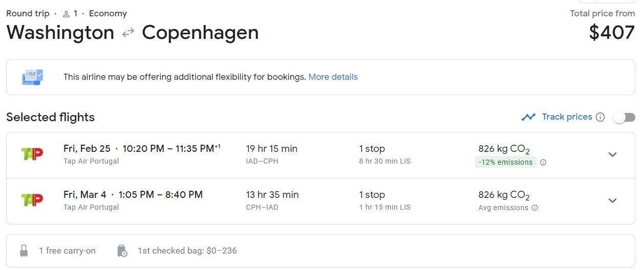The image size is (644, 270).
Task: Open the More details link
Action: point(333,77)
